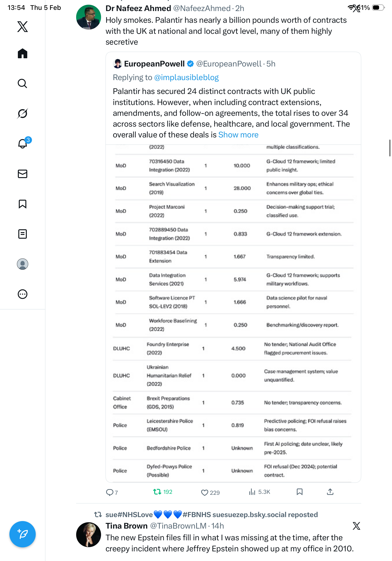Open the profile avatar in sidebar

[23, 264]
